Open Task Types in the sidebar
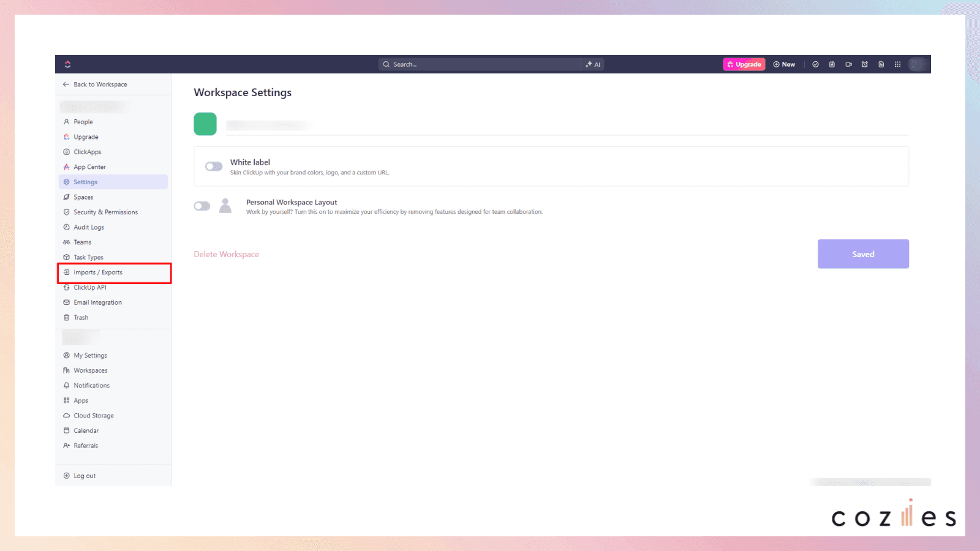The image size is (980, 551). 113,257
